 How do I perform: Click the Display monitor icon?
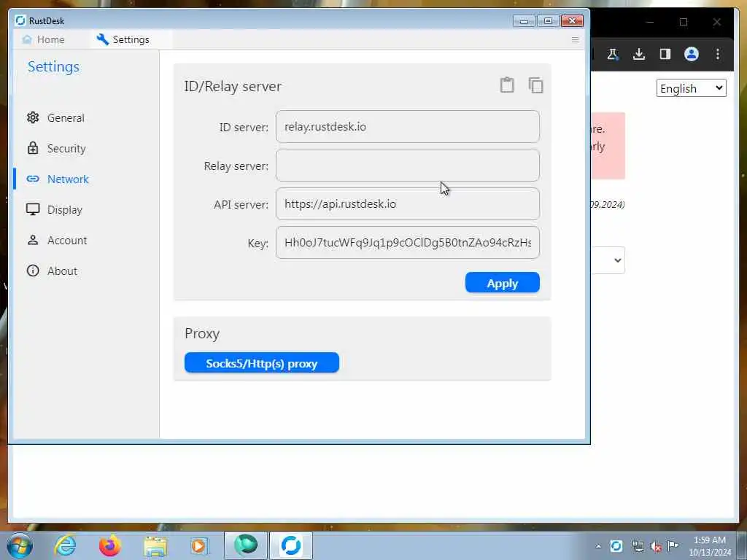click(32, 209)
